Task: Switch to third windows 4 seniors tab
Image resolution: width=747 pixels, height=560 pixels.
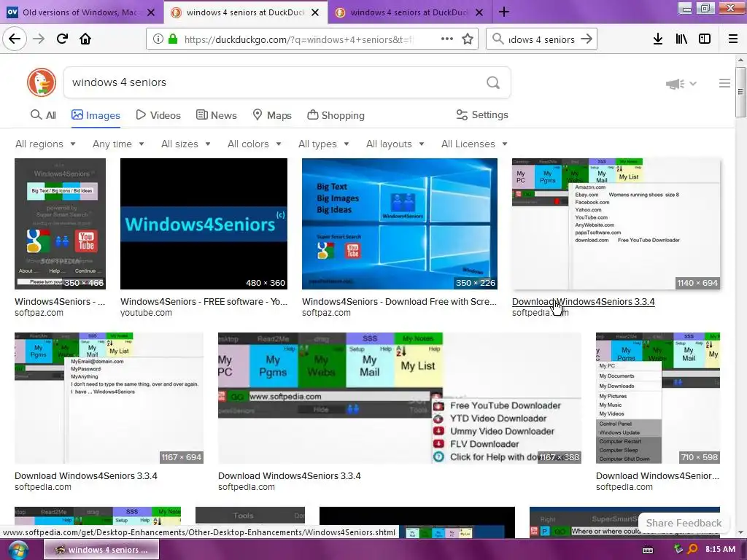Action: [409, 13]
